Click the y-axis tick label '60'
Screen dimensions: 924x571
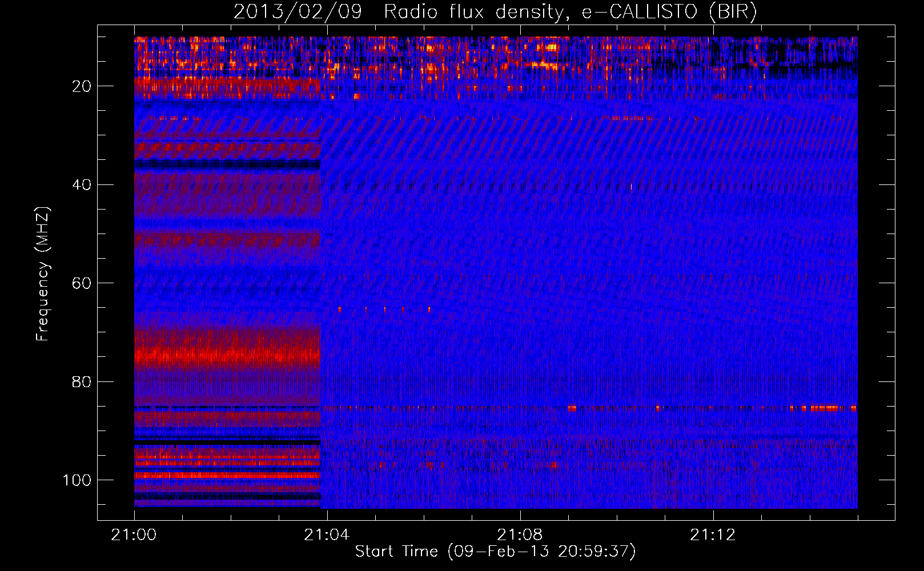pyautogui.click(x=82, y=283)
